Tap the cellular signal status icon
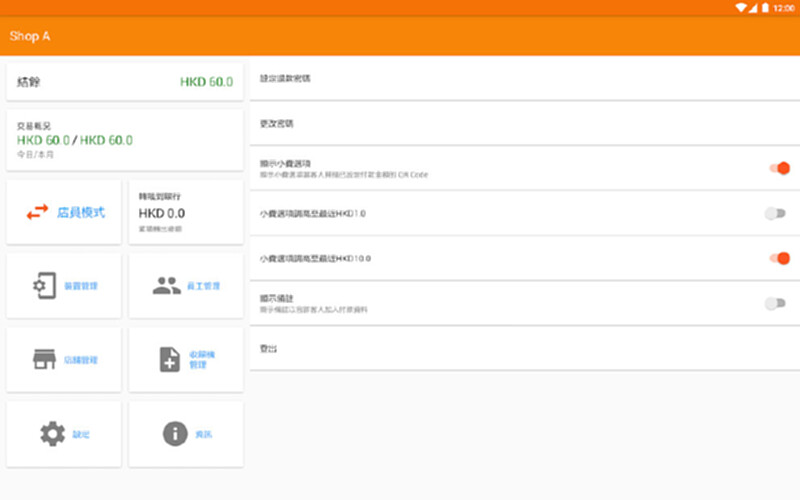 (753, 8)
